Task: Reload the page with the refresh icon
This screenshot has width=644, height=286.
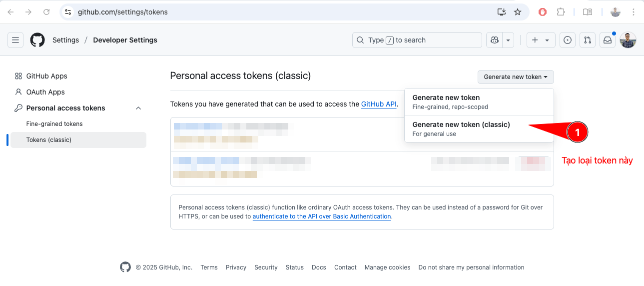Action: tap(46, 12)
